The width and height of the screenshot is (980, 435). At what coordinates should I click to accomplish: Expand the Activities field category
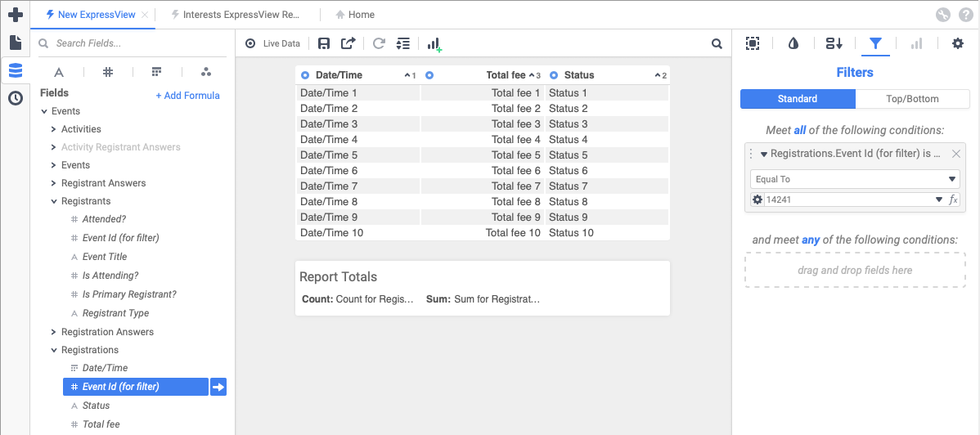[x=53, y=129]
